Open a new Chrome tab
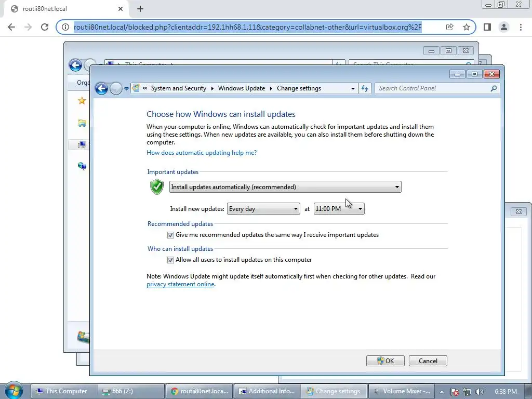 coord(140,9)
